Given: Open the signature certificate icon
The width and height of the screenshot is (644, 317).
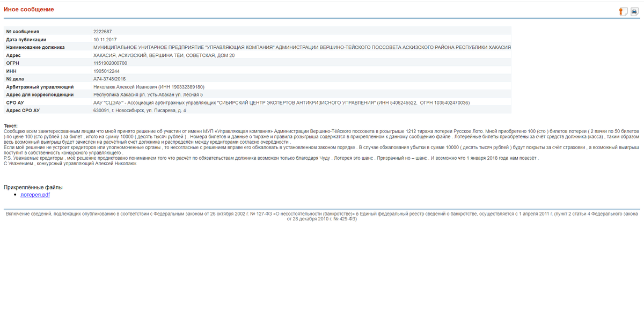Looking at the screenshot, I should tap(623, 12).
